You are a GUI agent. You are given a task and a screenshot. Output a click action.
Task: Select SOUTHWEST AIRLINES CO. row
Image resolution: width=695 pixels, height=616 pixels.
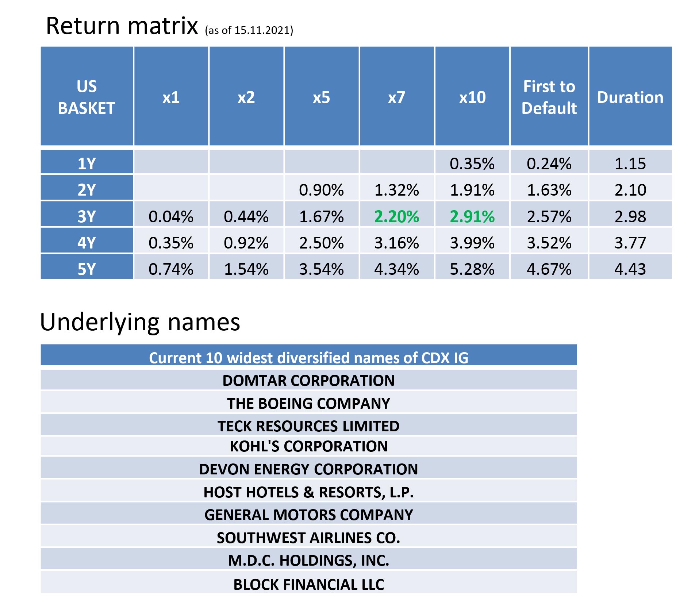tap(309, 537)
